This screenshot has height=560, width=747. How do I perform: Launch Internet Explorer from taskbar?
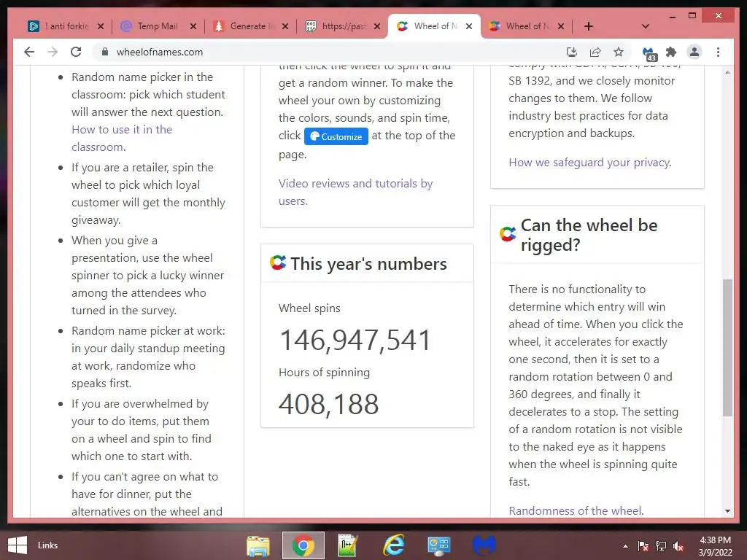[x=393, y=545]
